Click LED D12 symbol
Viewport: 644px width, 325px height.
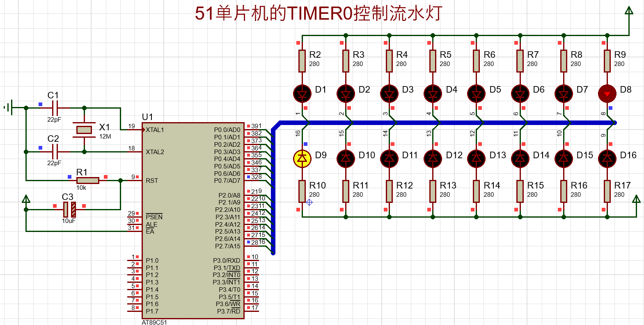[x=433, y=159]
